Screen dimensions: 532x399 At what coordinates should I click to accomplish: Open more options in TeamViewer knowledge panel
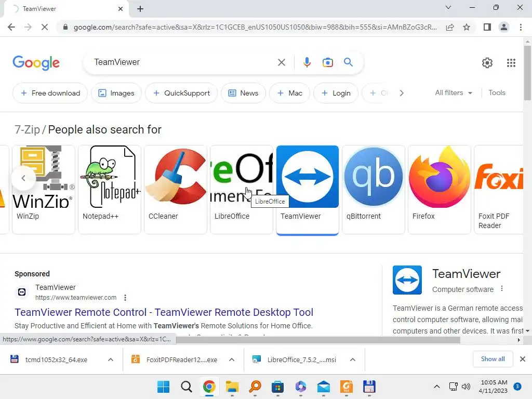[x=502, y=289]
